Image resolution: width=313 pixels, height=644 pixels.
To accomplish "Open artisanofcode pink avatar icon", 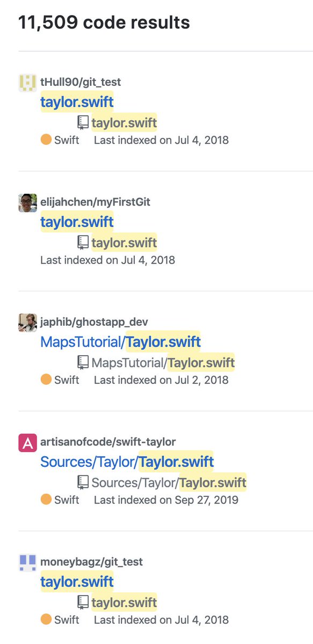I will click(28, 443).
